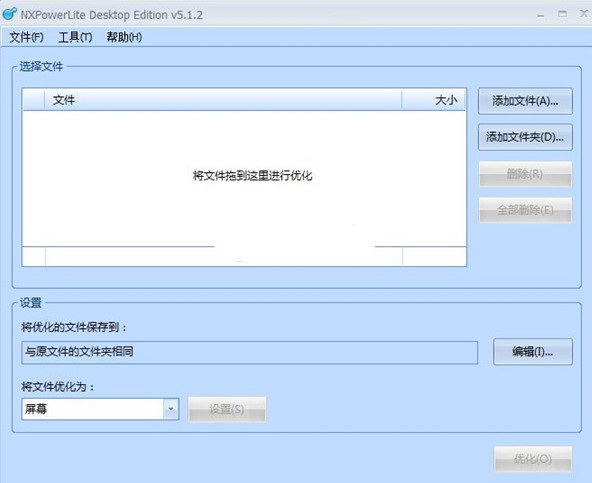592x483 pixels.
Task: Click the 与原文件的文件夹相同 save location field
Action: (250, 352)
